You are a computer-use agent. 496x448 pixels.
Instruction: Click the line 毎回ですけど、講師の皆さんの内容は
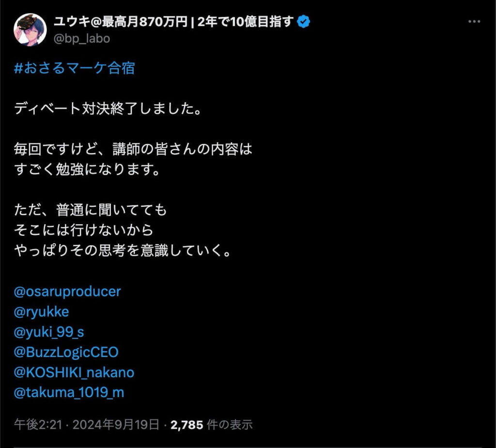coord(134,149)
